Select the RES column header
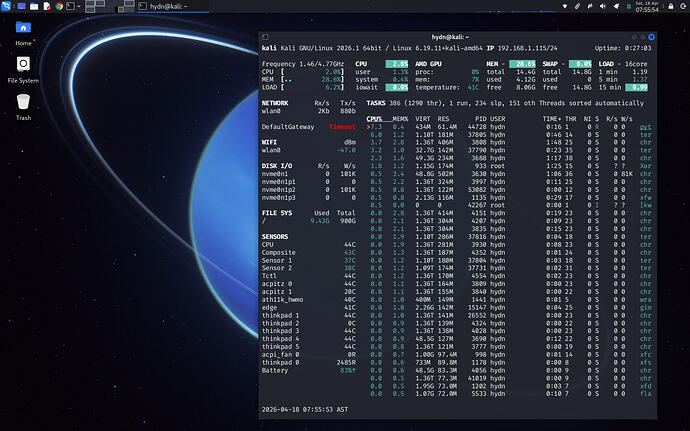690x431 pixels. [443, 119]
